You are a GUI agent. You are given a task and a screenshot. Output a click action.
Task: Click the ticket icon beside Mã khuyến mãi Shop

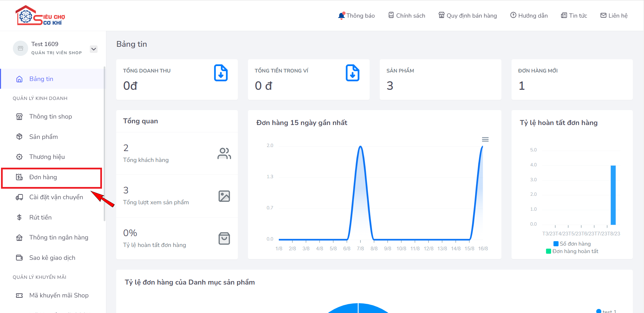pyautogui.click(x=19, y=295)
